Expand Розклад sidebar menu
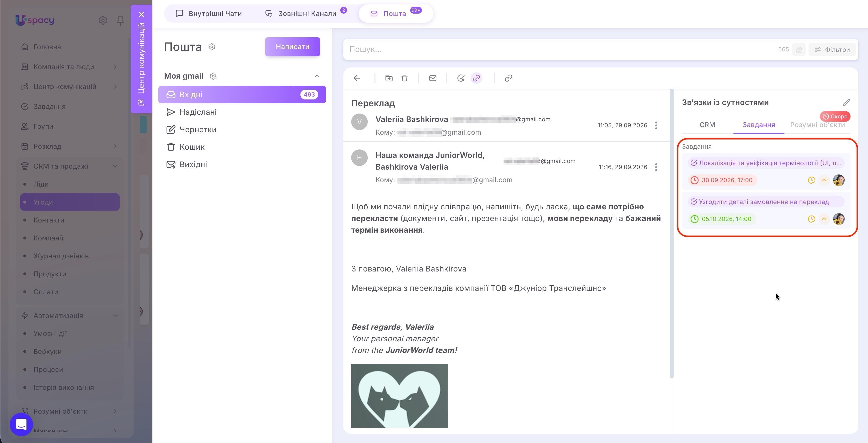The image size is (868, 443). tap(115, 146)
